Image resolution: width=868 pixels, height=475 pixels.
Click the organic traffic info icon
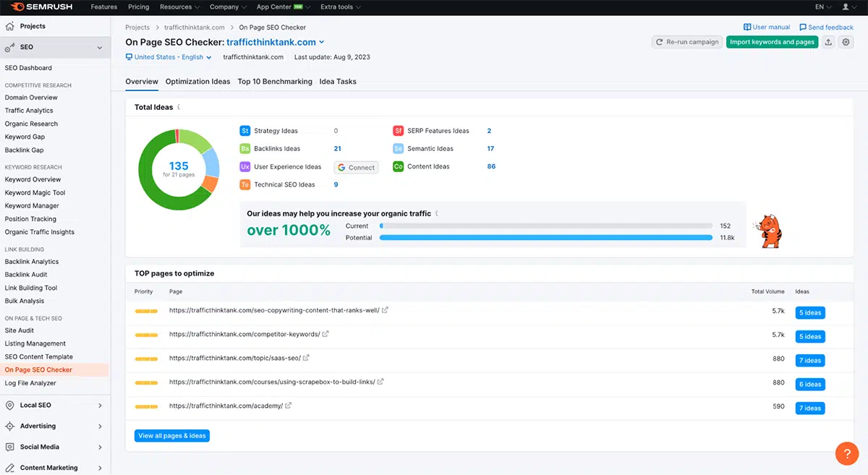437,213
